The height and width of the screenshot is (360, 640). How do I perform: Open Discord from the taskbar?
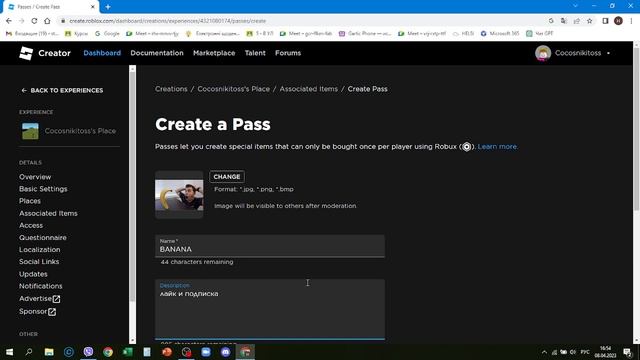(225, 352)
